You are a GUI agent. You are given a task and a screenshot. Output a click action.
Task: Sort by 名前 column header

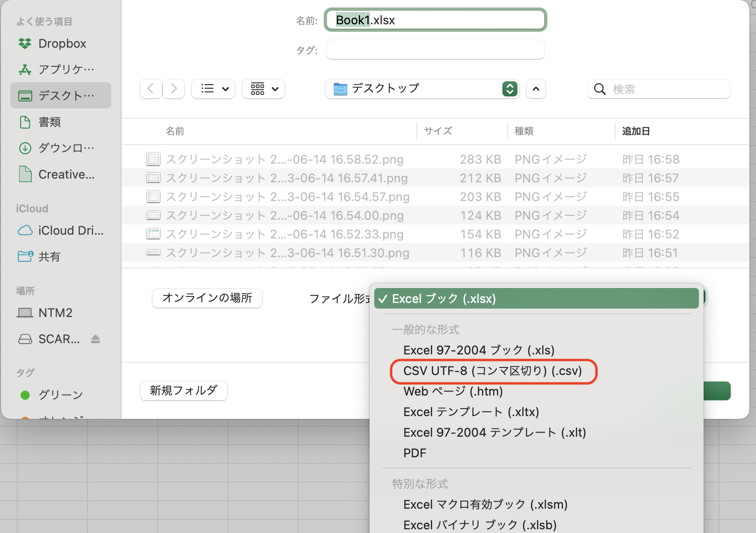coord(175,131)
